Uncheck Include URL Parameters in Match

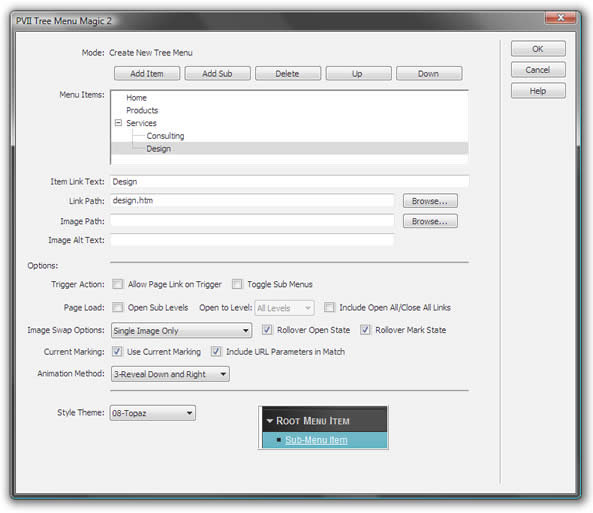click(x=216, y=351)
